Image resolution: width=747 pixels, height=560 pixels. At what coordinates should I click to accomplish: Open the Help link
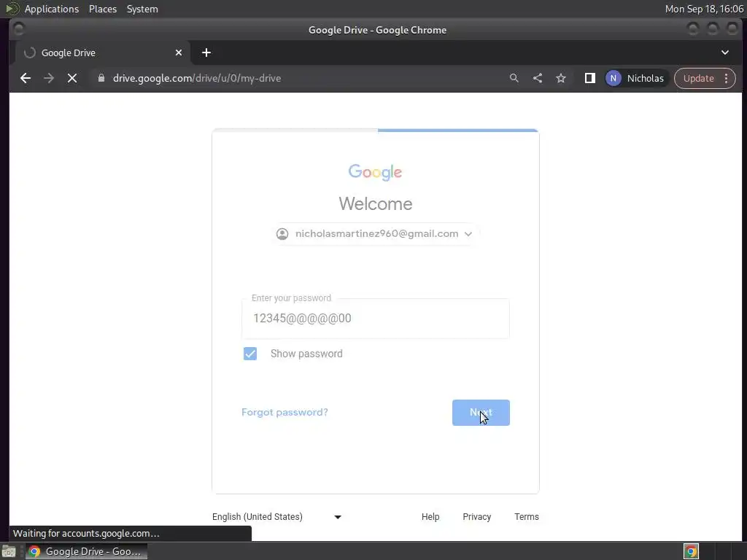click(x=430, y=517)
